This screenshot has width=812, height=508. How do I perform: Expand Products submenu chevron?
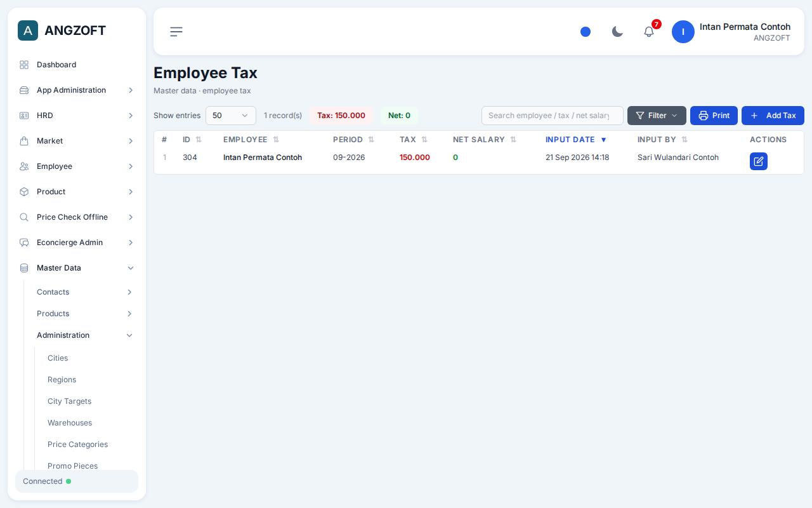tap(129, 314)
